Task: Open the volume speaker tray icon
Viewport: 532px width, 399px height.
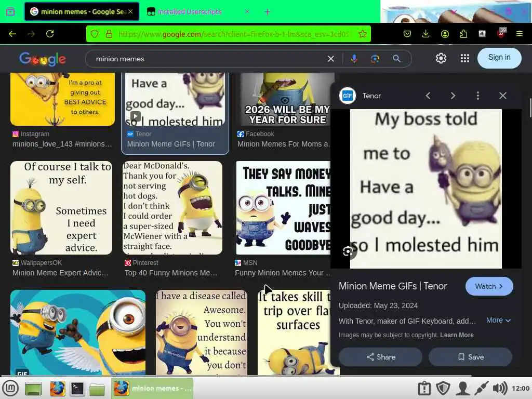Action: click(500, 388)
